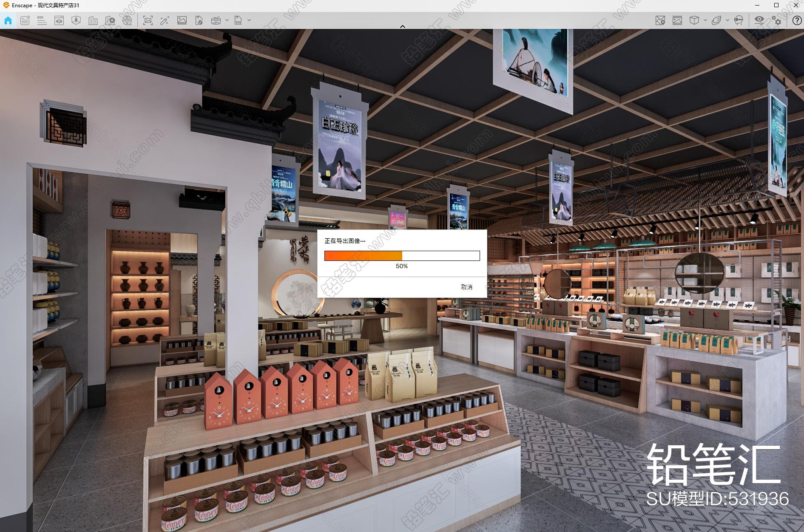Click the Home icon in the toolbar
Viewport: 804px width, 532px height.
pyautogui.click(x=8, y=20)
